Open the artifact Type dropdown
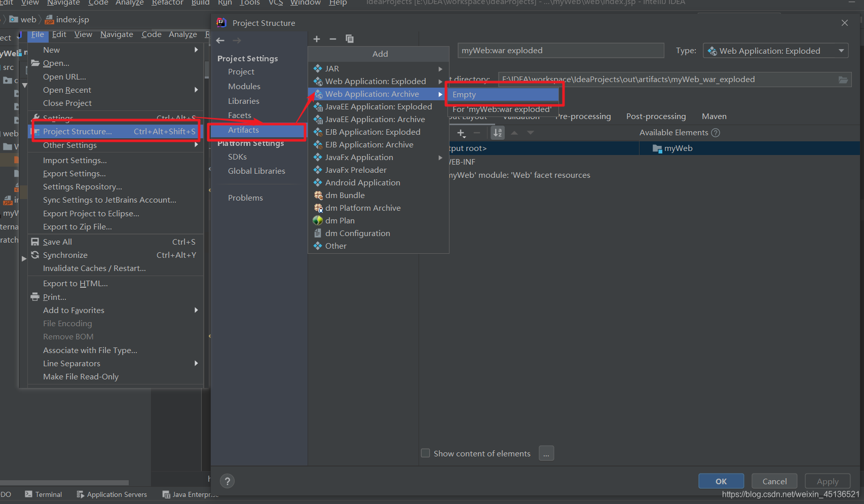Screen dimensions: 864x504 [776, 51]
